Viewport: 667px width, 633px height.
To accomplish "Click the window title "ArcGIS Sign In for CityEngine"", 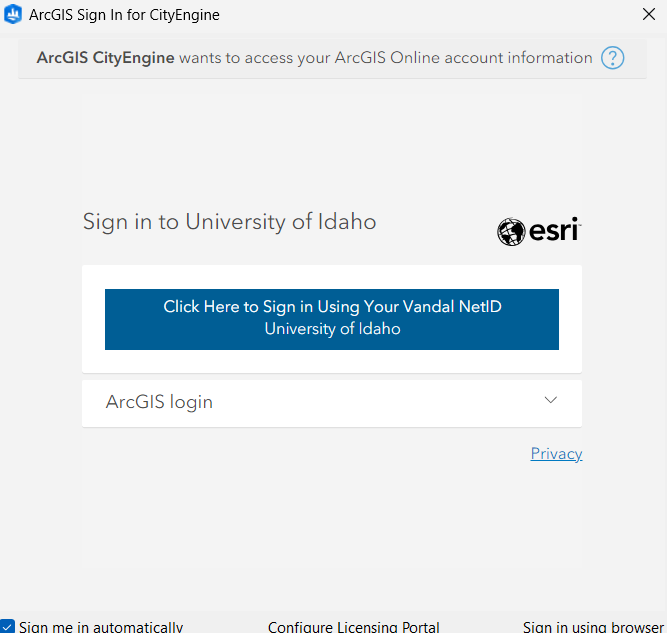I will (x=124, y=15).
